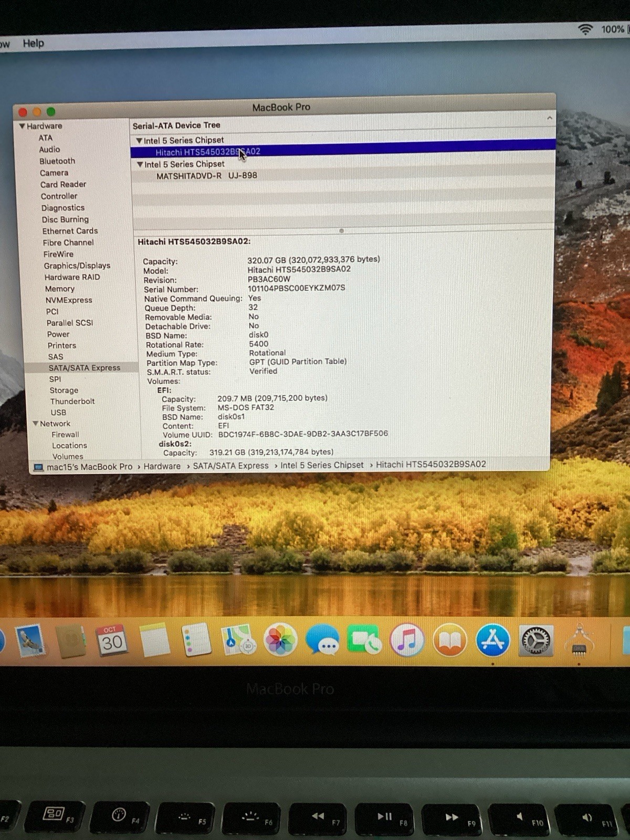The height and width of the screenshot is (840, 630).
Task: Click the computer icon in the path bar
Action: [38, 467]
